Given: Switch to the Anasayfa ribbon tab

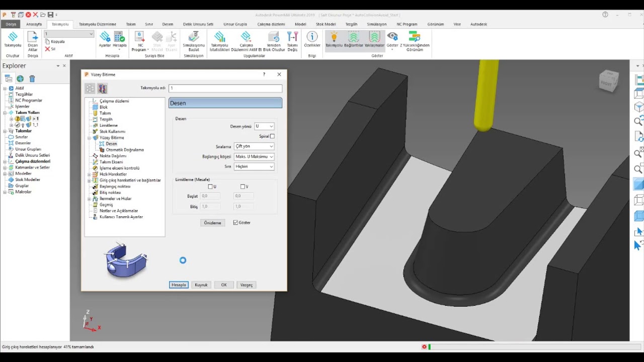Looking at the screenshot, I should pos(34,24).
